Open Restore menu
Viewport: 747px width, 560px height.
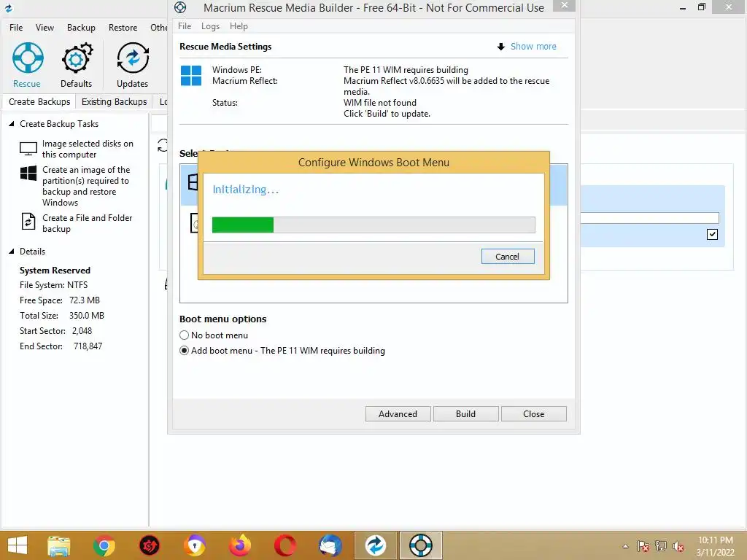(123, 28)
